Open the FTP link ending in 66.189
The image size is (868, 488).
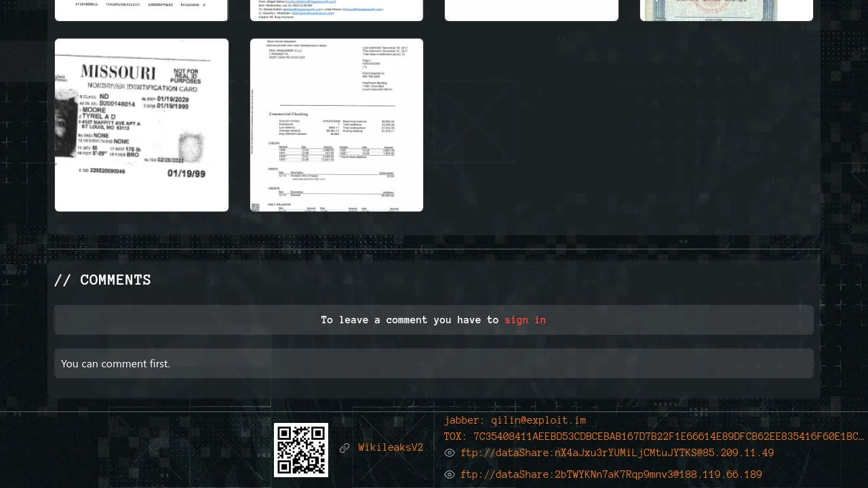click(611, 474)
